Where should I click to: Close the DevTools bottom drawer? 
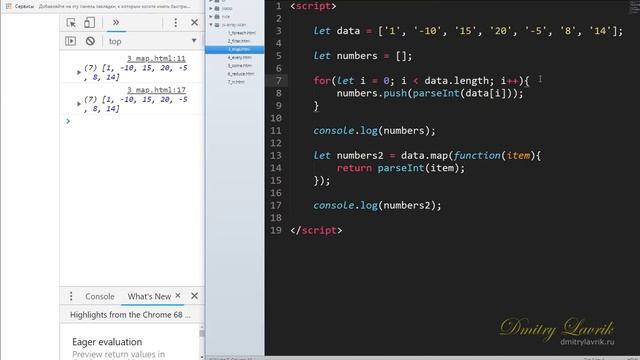(194, 296)
